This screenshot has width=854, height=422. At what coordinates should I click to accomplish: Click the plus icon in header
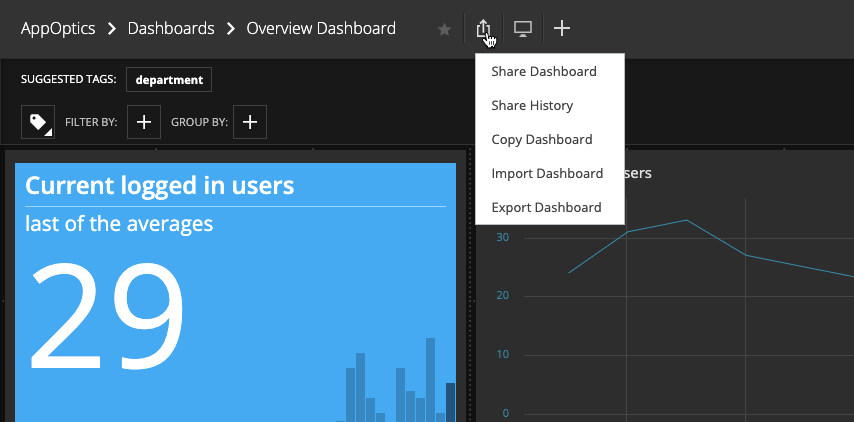point(562,28)
